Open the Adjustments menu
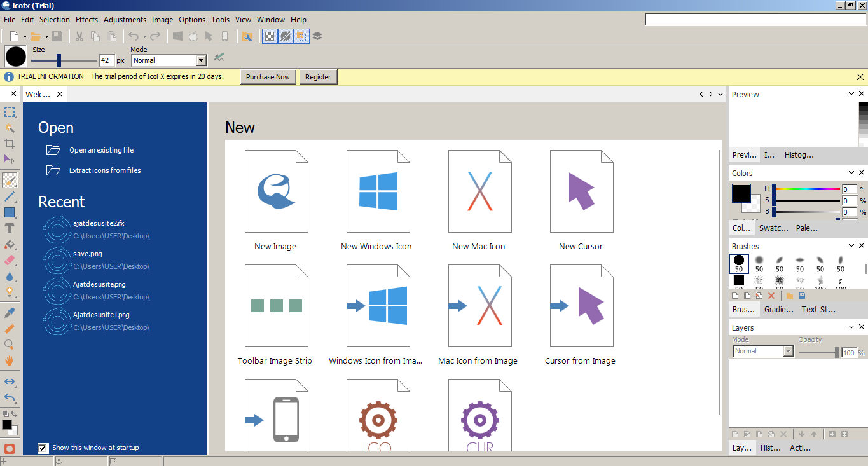This screenshot has height=466, width=868. (125, 20)
